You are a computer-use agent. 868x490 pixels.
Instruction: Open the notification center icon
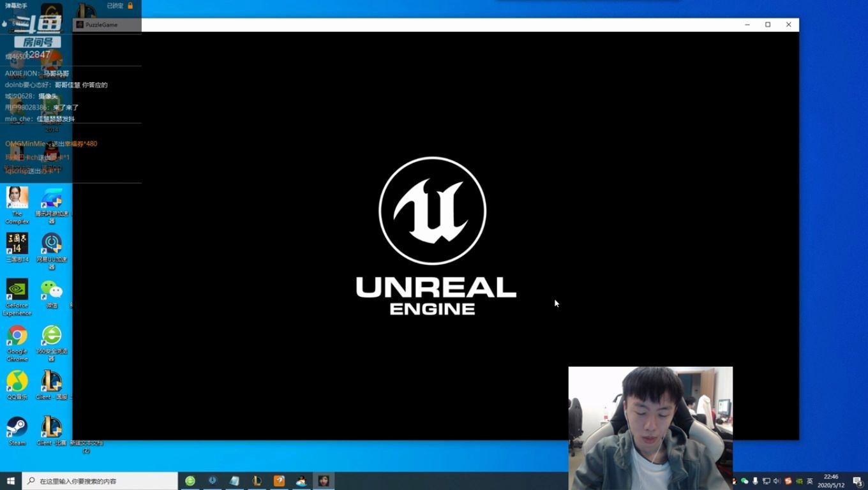point(858,481)
